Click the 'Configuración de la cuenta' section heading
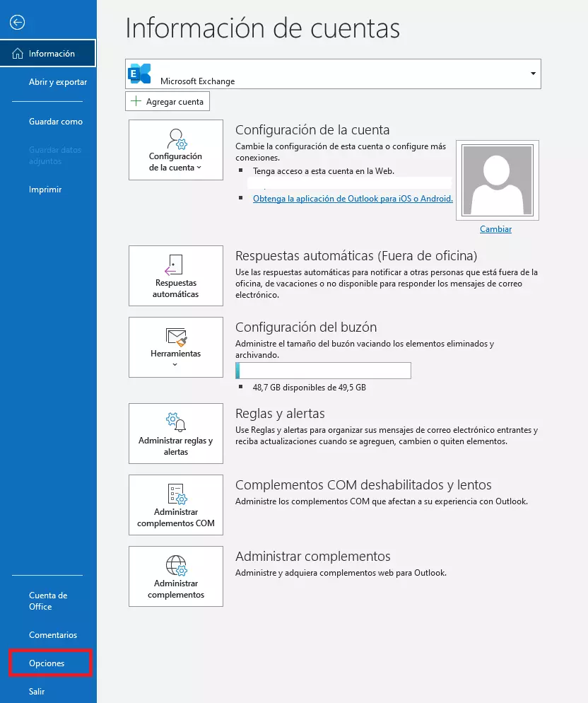The width and height of the screenshot is (588, 703). [x=312, y=129]
